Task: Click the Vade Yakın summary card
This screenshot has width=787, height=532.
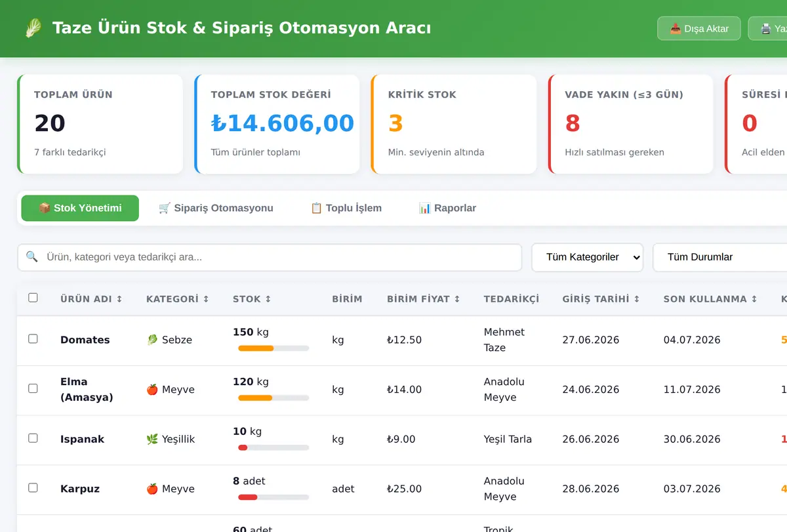Action: tap(631, 124)
